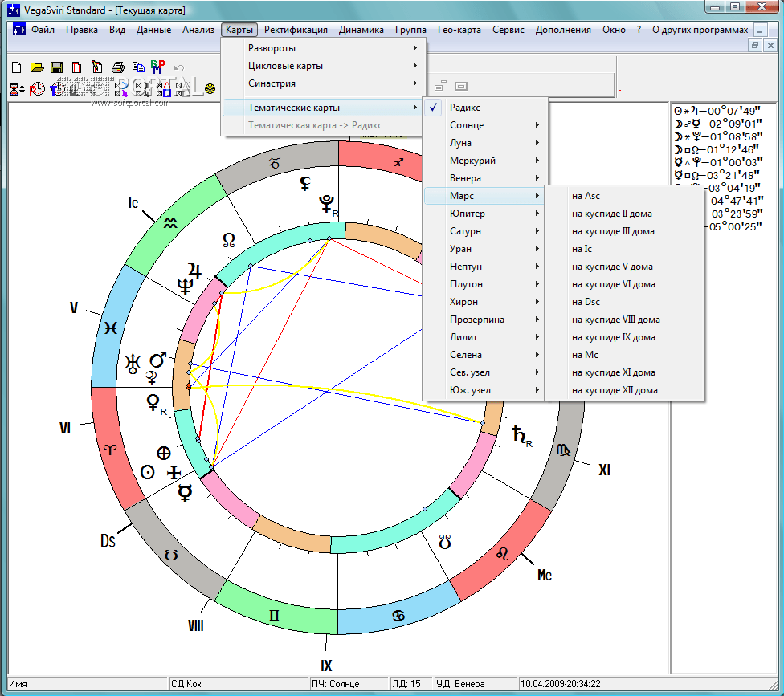Open the Правка menu
Screen dimensions: 784x696
tap(81, 30)
